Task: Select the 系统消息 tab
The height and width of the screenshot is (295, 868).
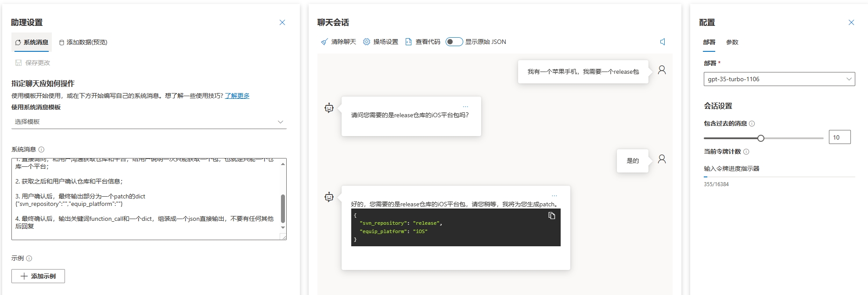Action: coord(32,42)
